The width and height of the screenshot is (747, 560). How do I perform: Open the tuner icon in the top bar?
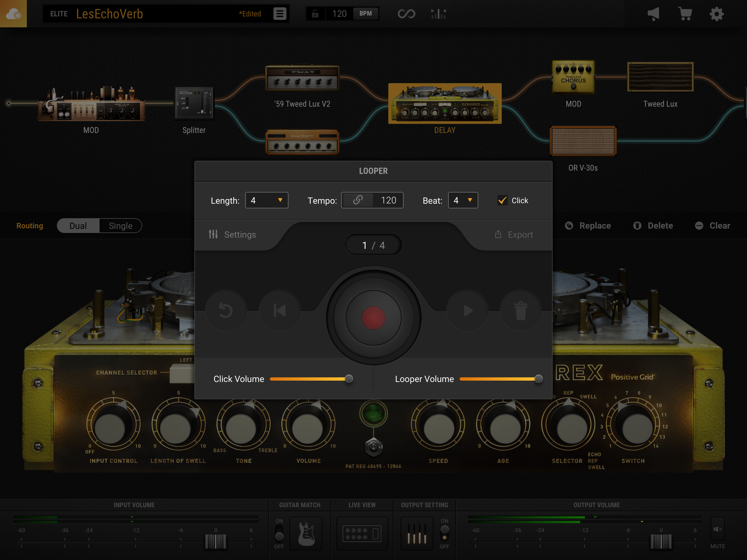point(438,13)
